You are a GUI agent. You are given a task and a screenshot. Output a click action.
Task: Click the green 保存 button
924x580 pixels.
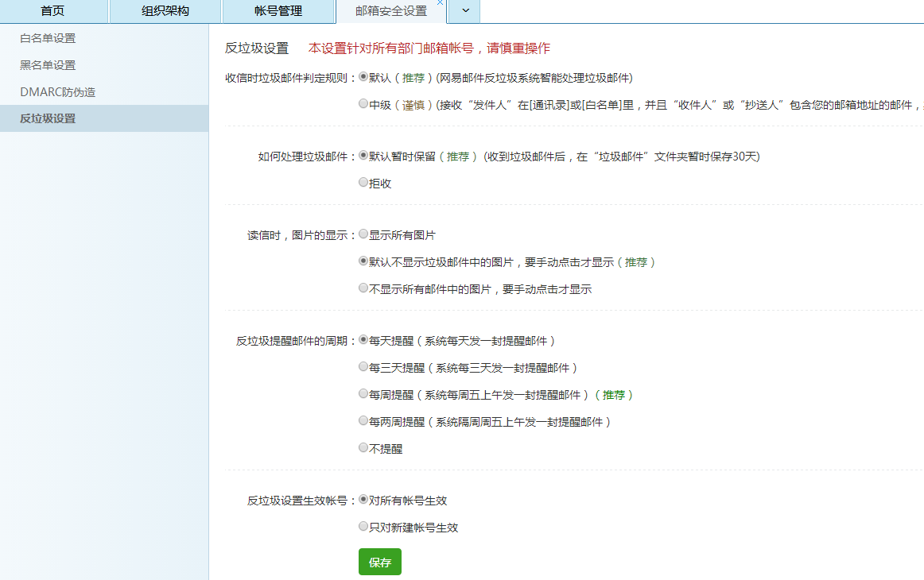coord(379,562)
